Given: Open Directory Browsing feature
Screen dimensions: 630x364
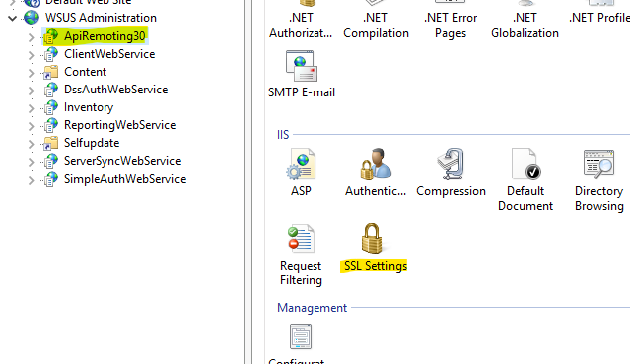Looking at the screenshot, I should tap(599, 180).
